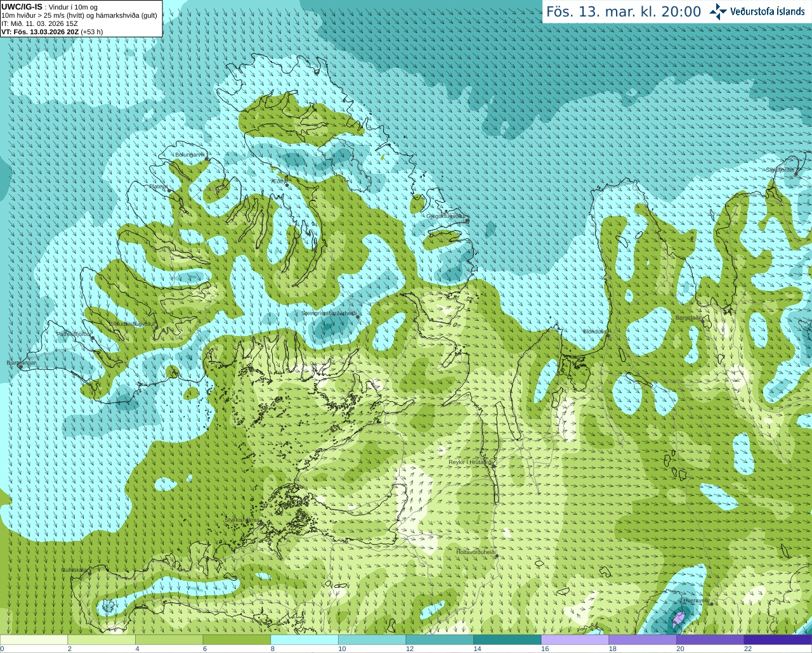This screenshot has width=812, height=653.
Task: Click the legend scale value '12'
Action: [x=410, y=649]
